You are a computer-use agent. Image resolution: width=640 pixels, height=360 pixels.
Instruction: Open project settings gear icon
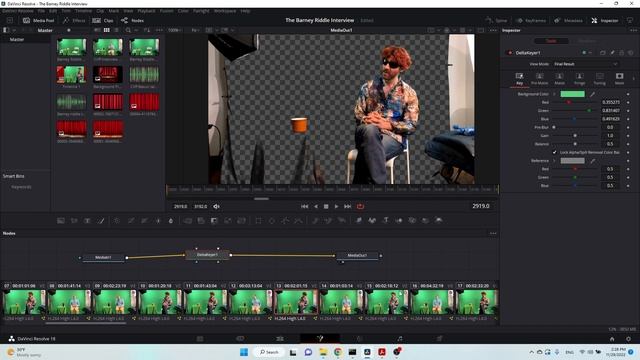click(x=628, y=339)
